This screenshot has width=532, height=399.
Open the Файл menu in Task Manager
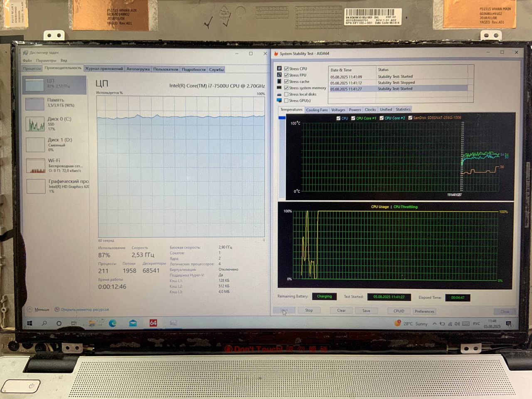(x=27, y=61)
